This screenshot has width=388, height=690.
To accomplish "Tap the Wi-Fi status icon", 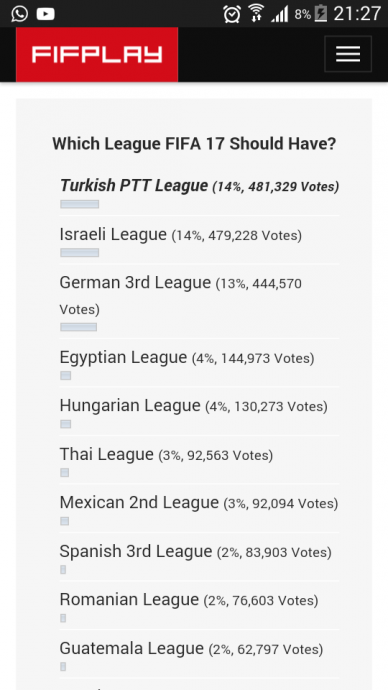I will (256, 13).
